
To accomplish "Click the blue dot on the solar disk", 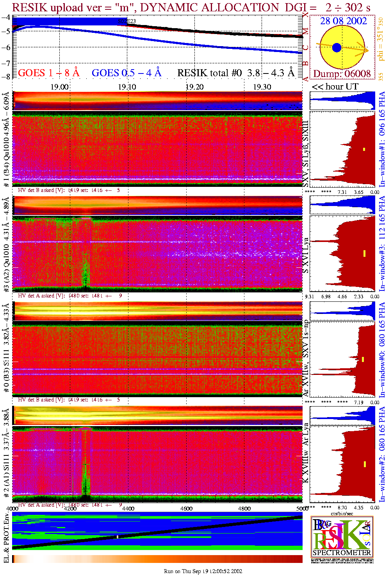I will click(x=337, y=48).
